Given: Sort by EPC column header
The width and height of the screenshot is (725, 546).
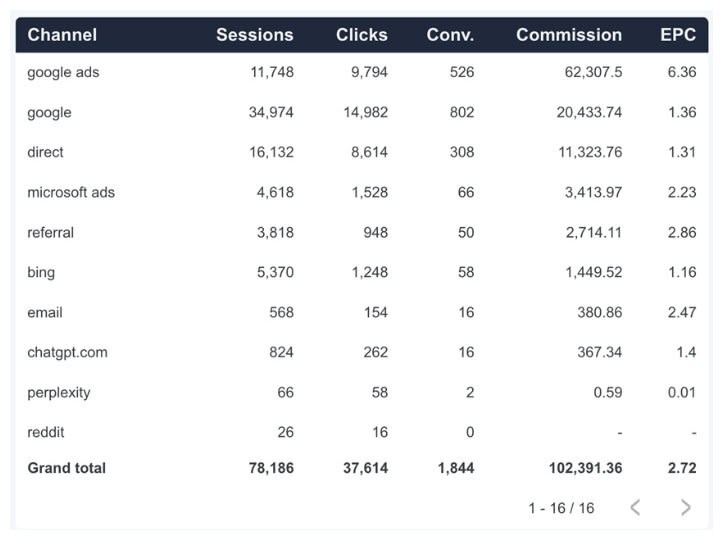Looking at the screenshot, I should [x=677, y=35].
